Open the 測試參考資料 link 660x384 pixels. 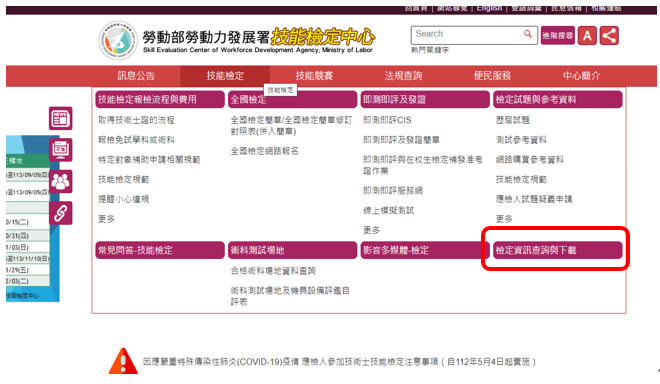tap(521, 140)
